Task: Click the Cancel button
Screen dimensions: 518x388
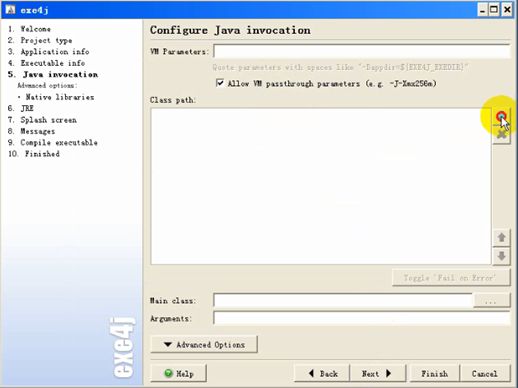Action: click(485, 373)
